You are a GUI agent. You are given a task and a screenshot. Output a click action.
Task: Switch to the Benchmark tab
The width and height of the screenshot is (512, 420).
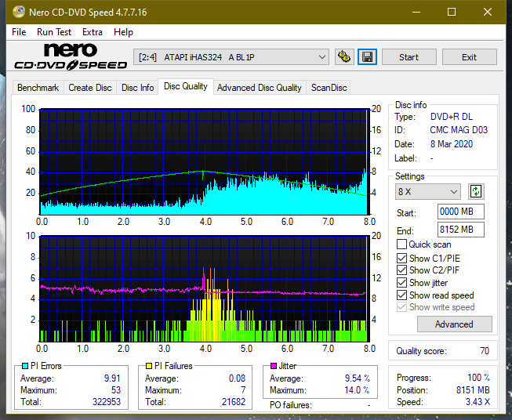tap(38, 88)
